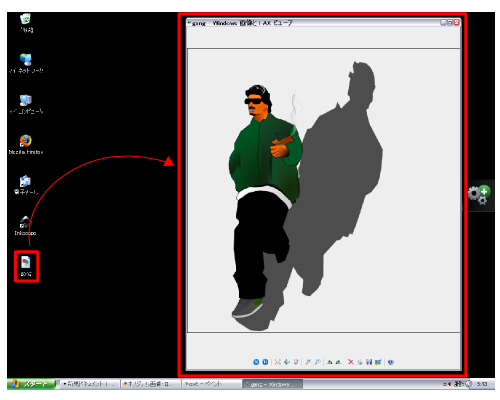The image size is (500, 400).
Task: Rotate the image counterclockwise
Action: point(339,362)
